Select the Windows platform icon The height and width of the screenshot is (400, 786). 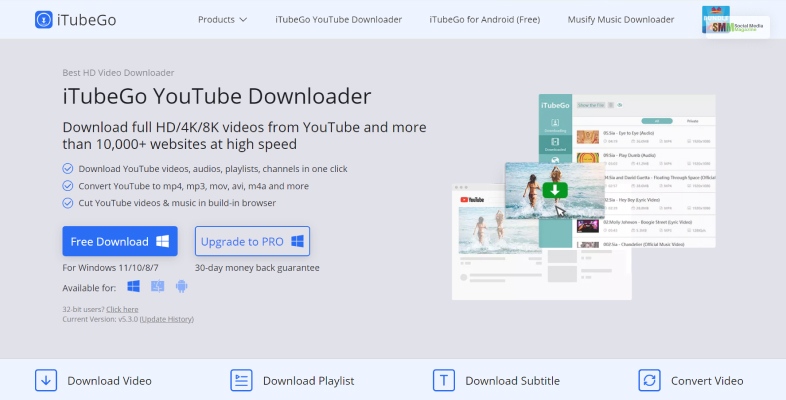(x=133, y=286)
